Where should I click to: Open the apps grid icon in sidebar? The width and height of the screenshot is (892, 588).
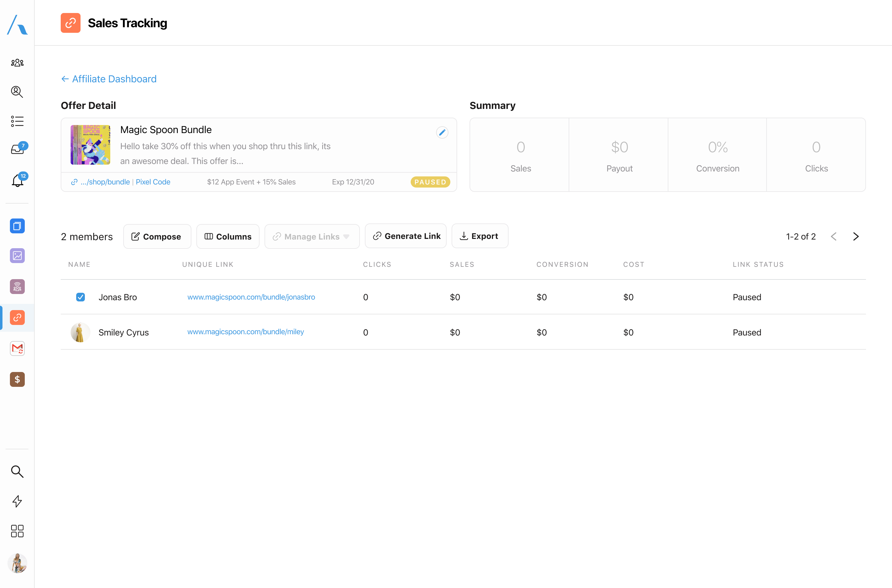click(x=17, y=531)
